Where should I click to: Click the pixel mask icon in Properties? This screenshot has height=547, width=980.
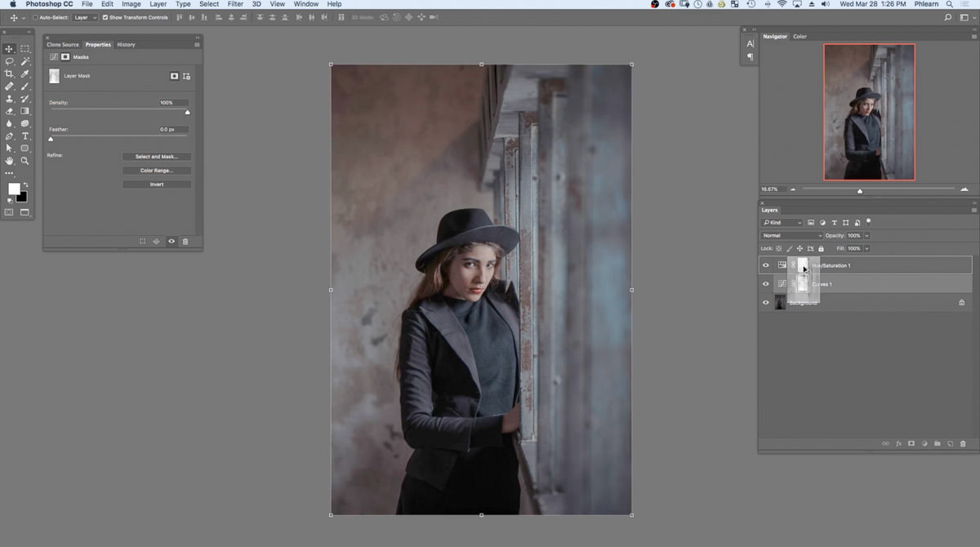[x=174, y=76]
